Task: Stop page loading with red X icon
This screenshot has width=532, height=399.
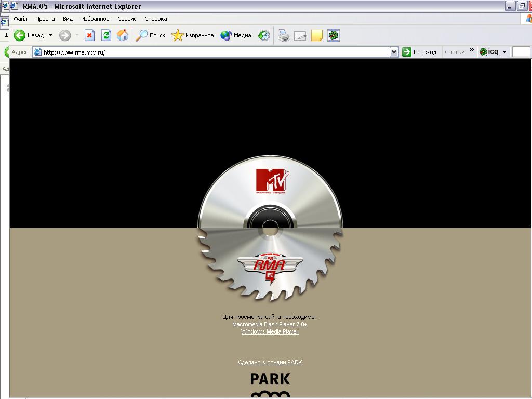Action: click(89, 35)
